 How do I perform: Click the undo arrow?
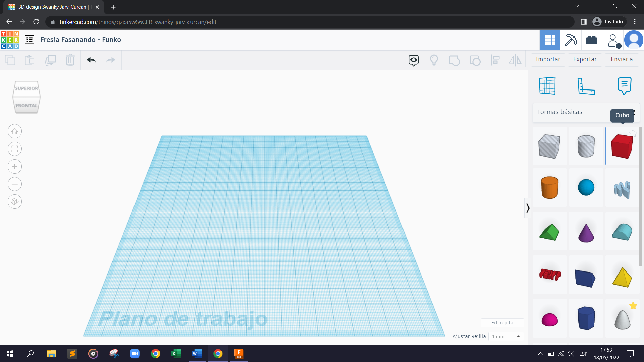coord(91,60)
